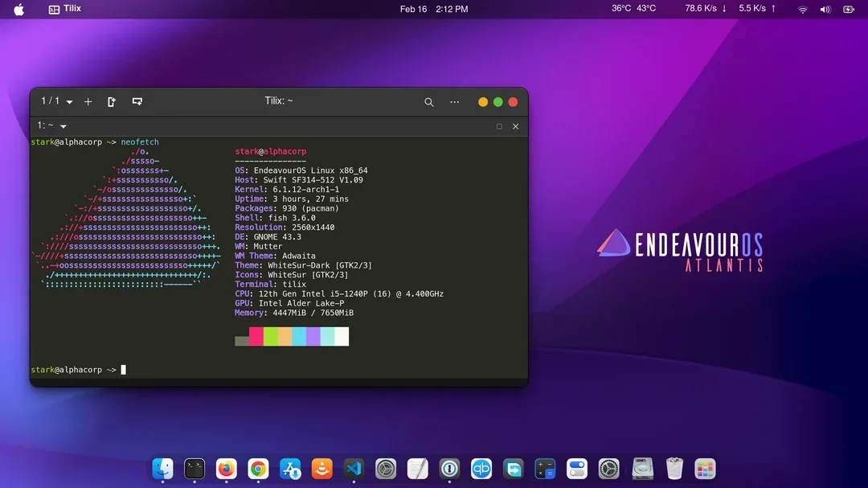Add terminal right split icon
The image size is (868, 488).
[112, 102]
